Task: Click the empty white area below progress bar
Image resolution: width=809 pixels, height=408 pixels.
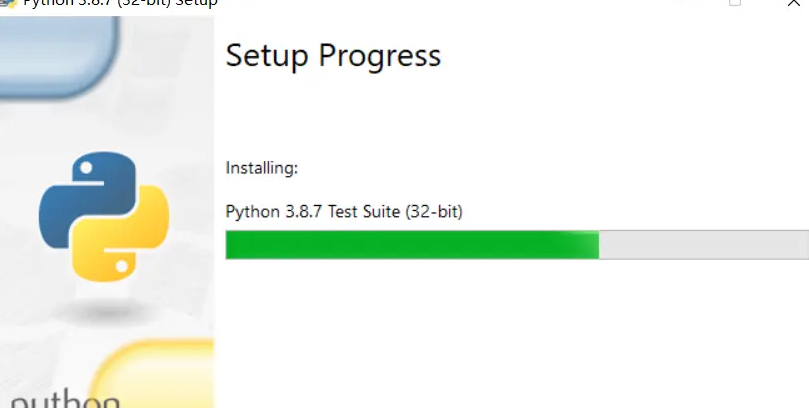Action: pos(511,335)
